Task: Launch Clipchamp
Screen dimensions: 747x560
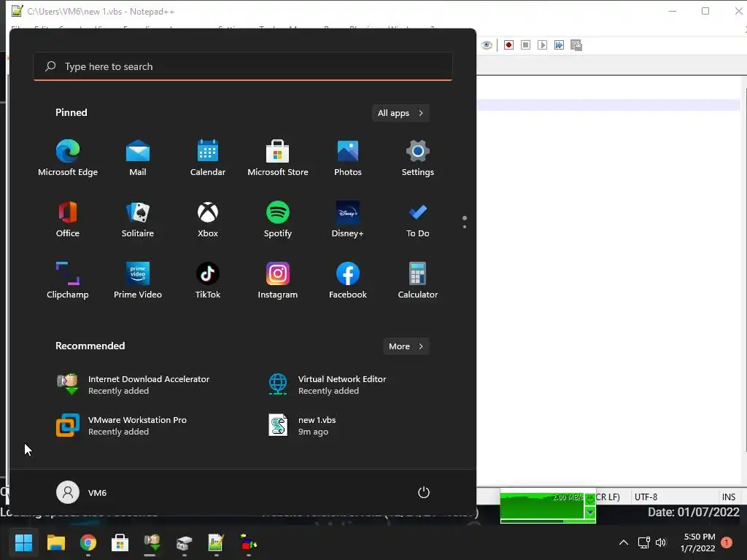Action: (68, 281)
